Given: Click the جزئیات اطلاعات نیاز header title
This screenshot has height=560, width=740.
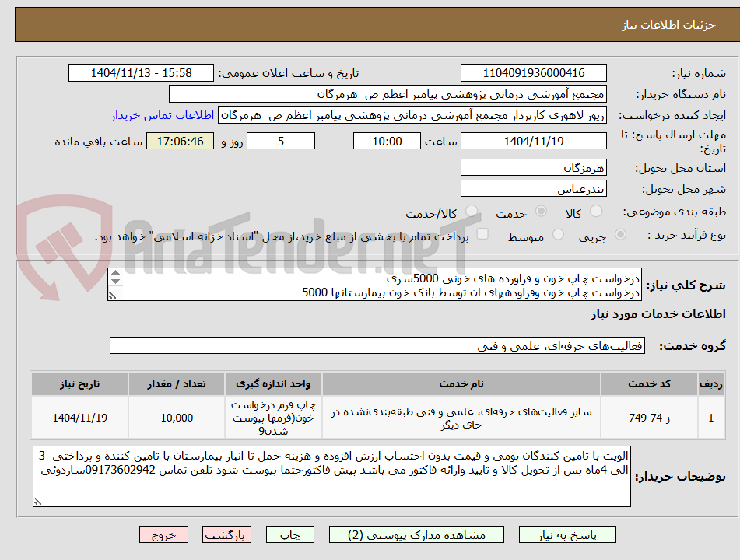Looking at the screenshot, I should 668,25.
